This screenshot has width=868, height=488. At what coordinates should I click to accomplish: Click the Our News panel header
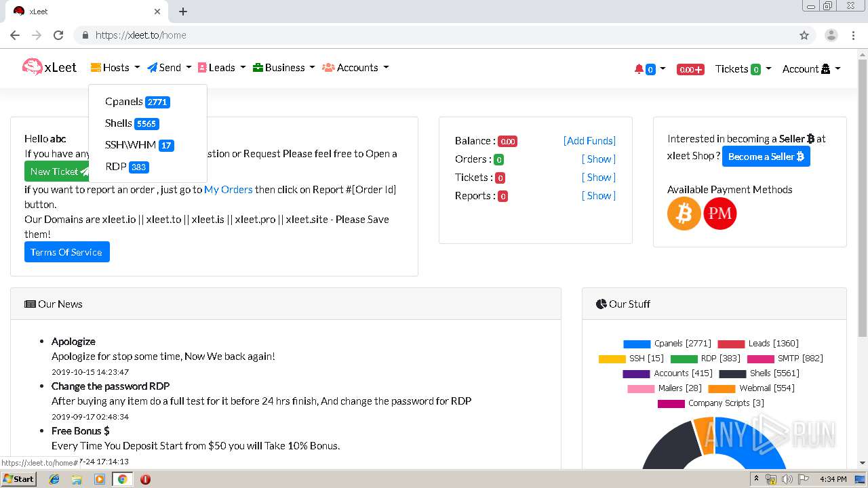pyautogui.click(x=285, y=304)
